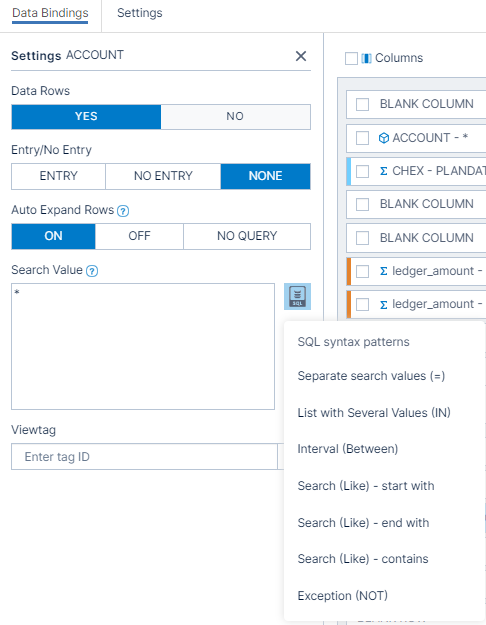Click the SQL syntax patterns icon button
486x625 pixels.
pos(297,297)
